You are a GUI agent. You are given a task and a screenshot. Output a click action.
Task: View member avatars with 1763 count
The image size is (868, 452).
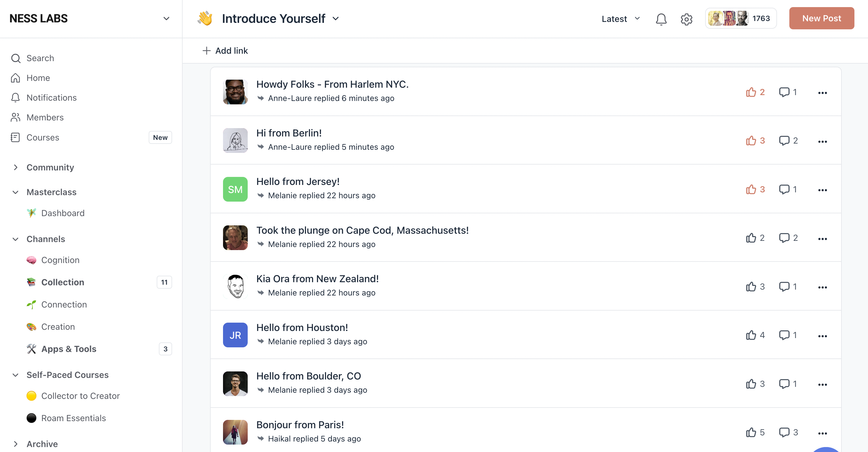coord(740,18)
